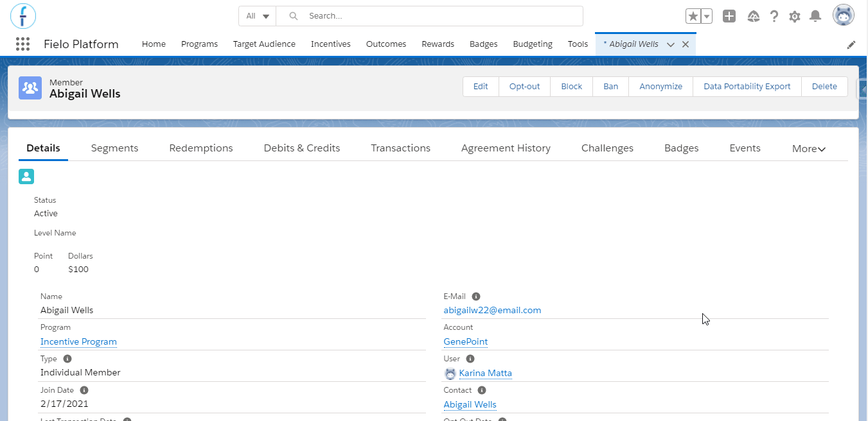
Task: Click Karina Matta's small avatar icon
Action: tap(450, 374)
